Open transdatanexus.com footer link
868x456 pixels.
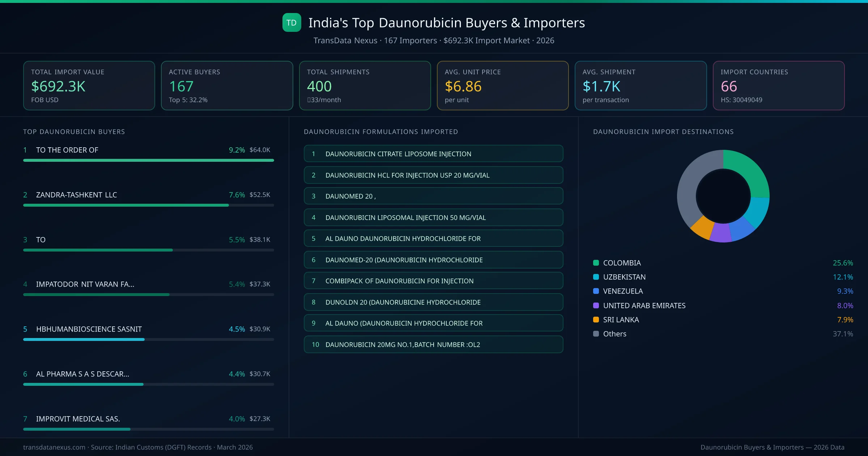pyautogui.click(x=54, y=447)
